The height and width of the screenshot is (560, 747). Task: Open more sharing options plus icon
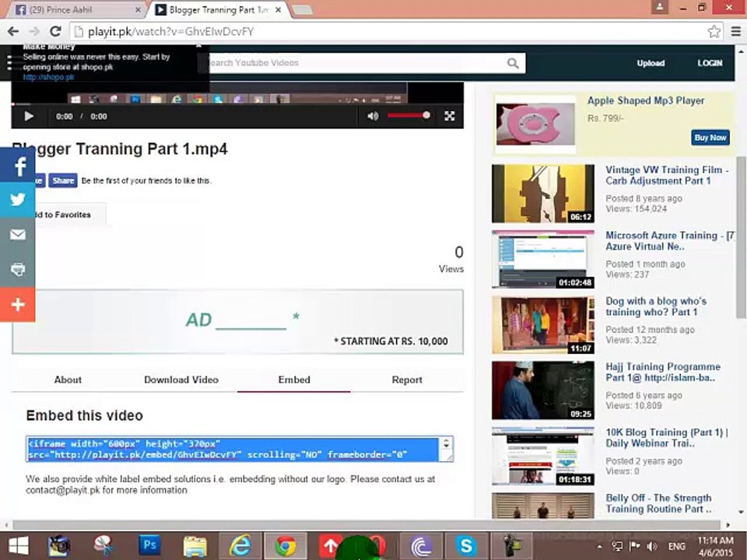(18, 304)
